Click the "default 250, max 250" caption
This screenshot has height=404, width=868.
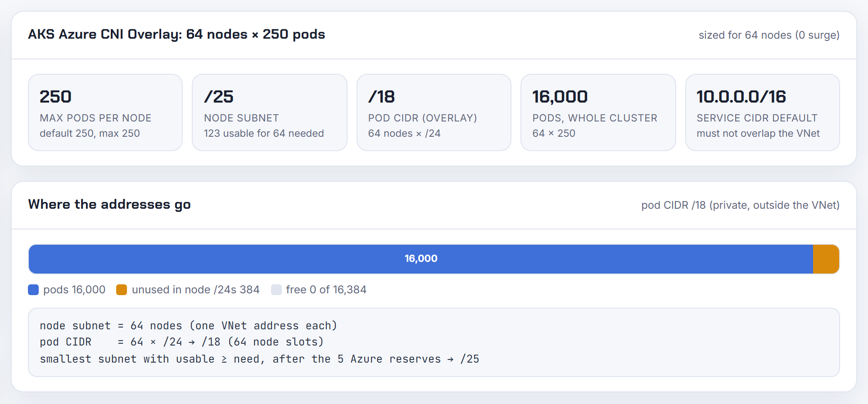[x=90, y=133]
